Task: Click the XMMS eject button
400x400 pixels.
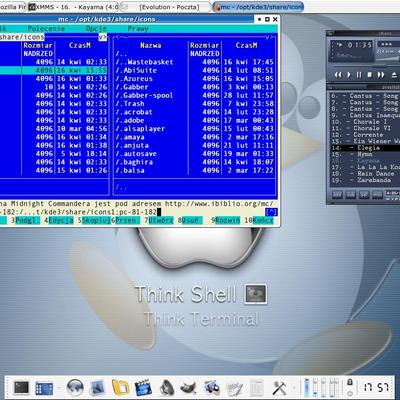Action: tap(394, 75)
